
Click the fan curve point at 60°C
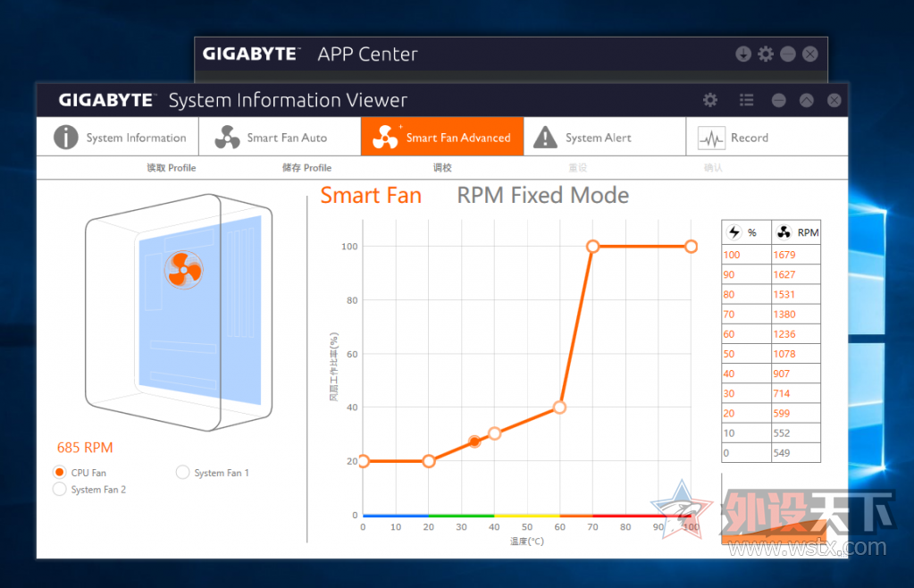(559, 407)
